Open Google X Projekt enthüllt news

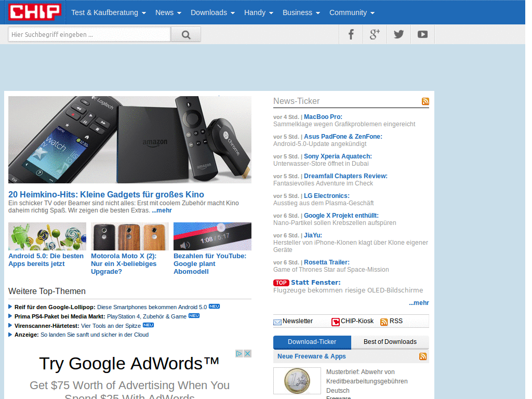[x=341, y=216]
